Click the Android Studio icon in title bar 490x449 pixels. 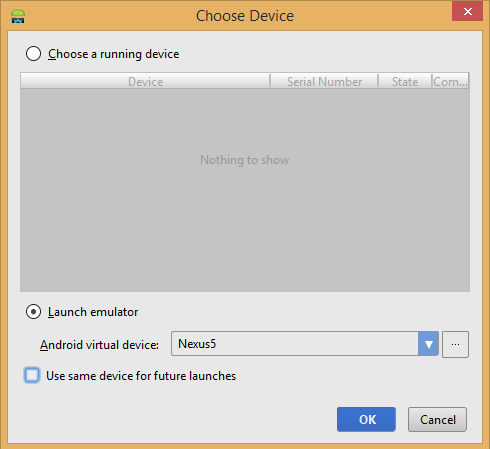point(18,16)
